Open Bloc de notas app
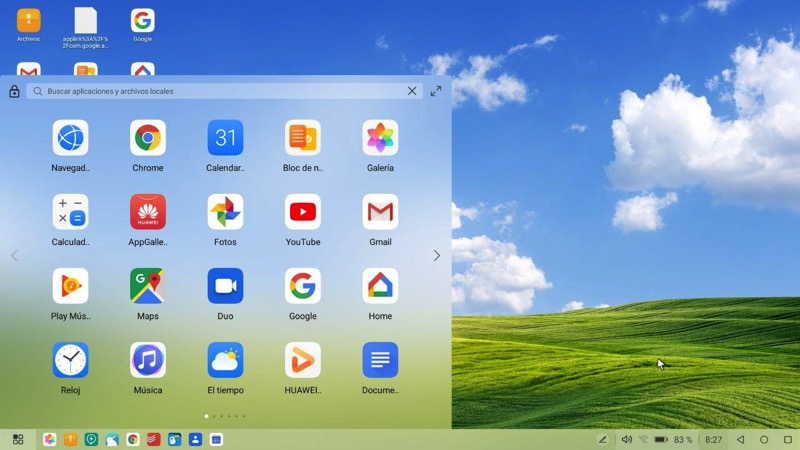Screen dimensions: 800x450 click(303, 138)
